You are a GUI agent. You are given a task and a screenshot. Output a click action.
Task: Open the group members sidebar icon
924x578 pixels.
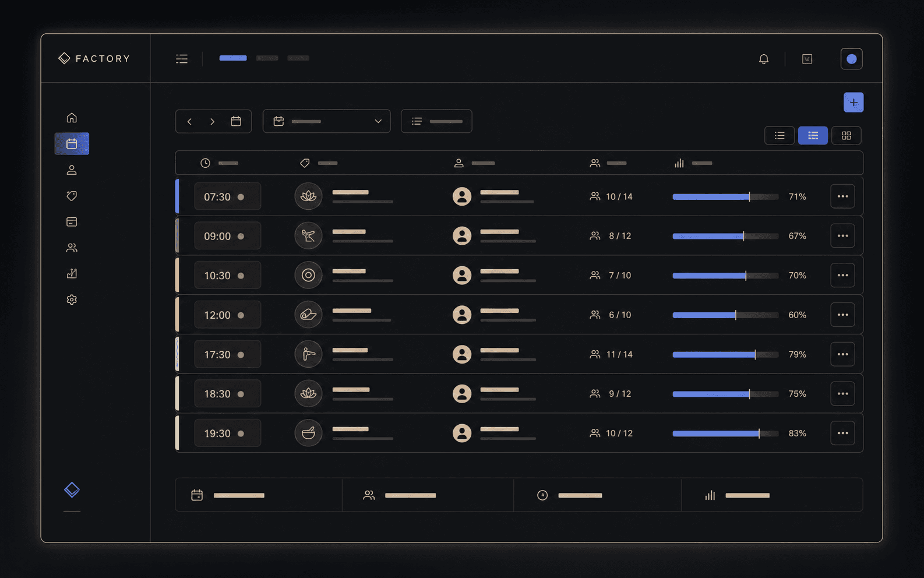click(x=72, y=248)
